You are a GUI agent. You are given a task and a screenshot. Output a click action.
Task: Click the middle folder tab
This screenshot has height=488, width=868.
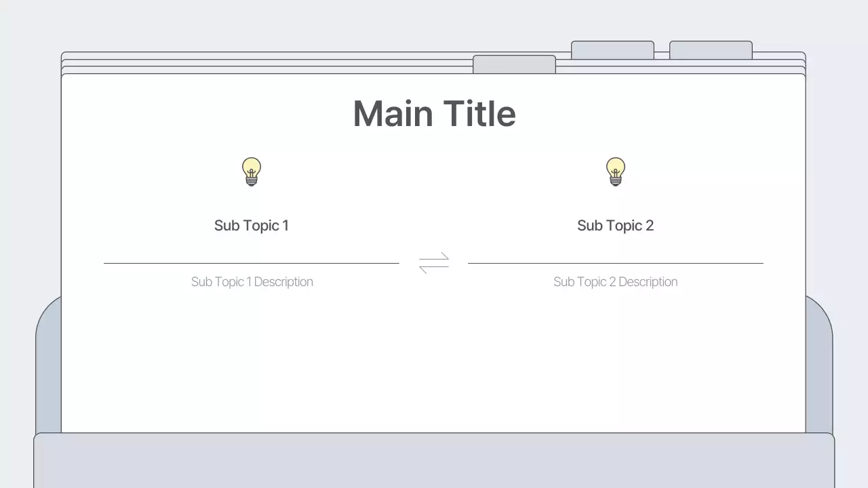[612, 49]
